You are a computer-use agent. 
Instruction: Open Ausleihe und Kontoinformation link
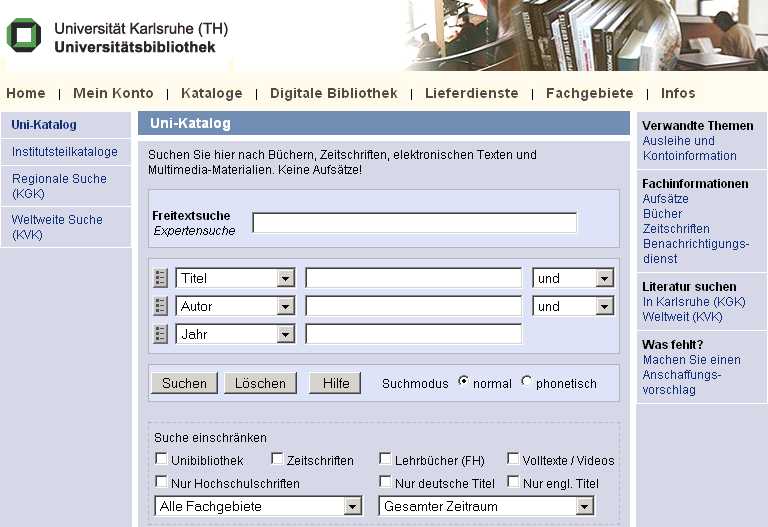click(690, 148)
